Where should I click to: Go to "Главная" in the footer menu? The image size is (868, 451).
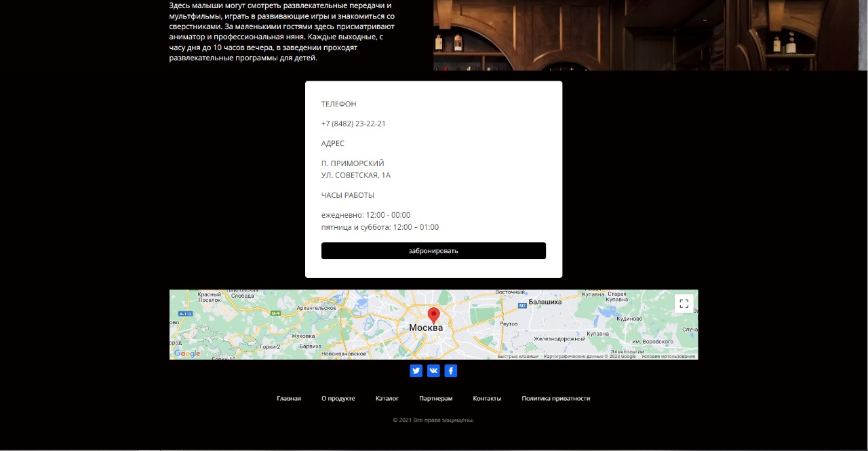coord(289,399)
